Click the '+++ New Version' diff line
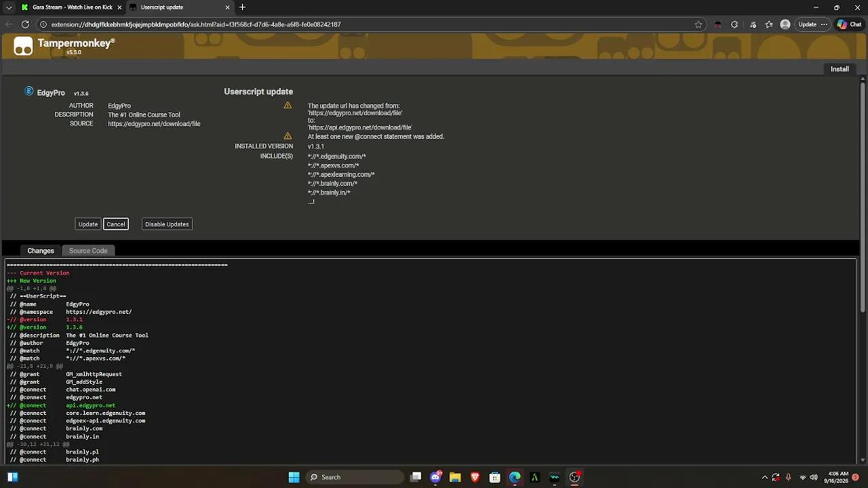The height and width of the screenshot is (488, 868). tap(31, 281)
